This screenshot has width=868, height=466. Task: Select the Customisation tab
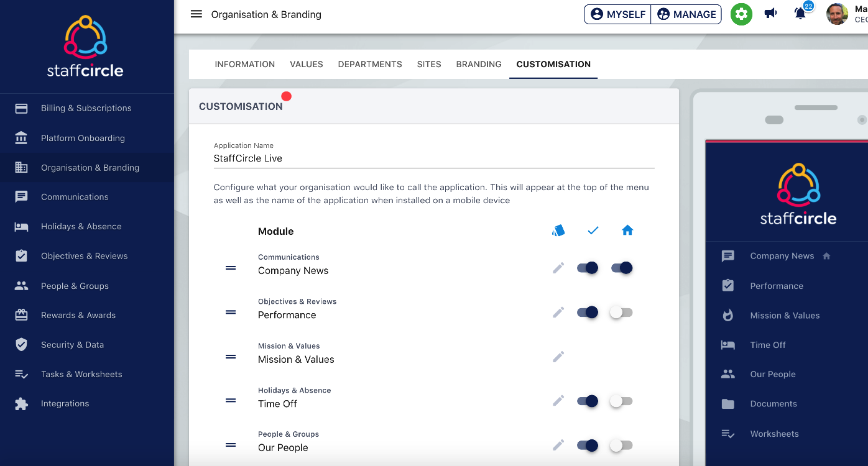pyautogui.click(x=553, y=64)
